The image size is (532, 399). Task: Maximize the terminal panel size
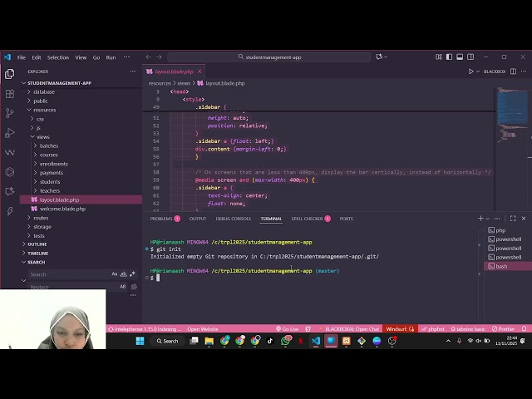pos(513,219)
